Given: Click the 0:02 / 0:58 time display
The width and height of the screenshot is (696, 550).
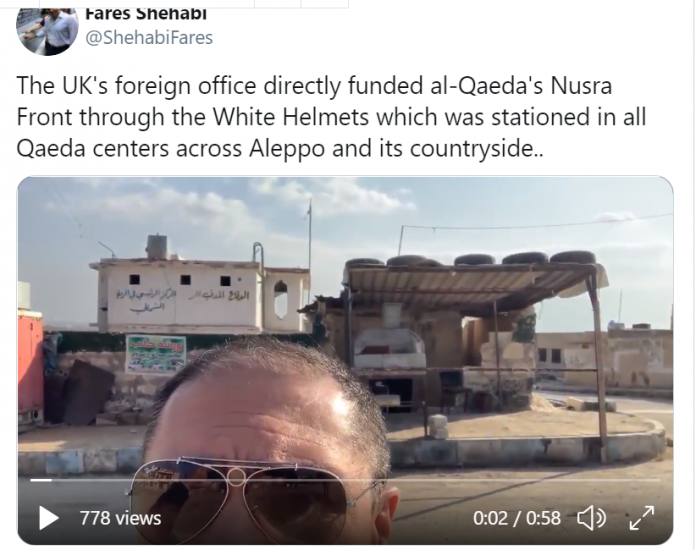Looking at the screenshot, I should click(x=517, y=518).
